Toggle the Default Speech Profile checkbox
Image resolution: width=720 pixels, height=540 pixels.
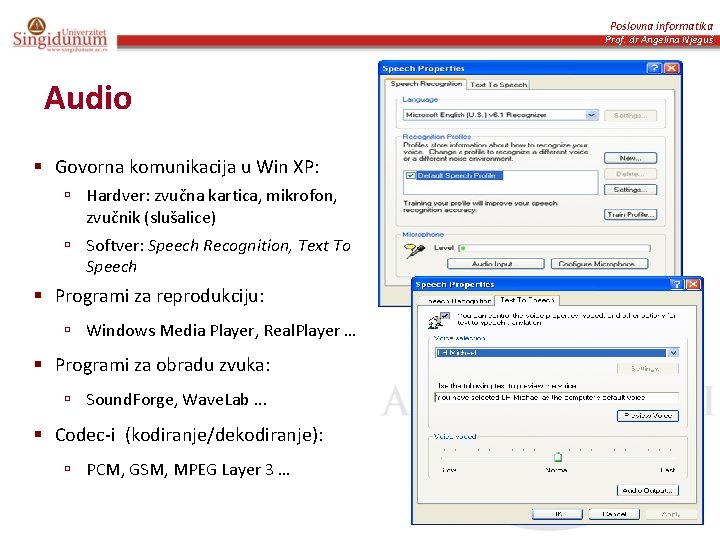[411, 175]
